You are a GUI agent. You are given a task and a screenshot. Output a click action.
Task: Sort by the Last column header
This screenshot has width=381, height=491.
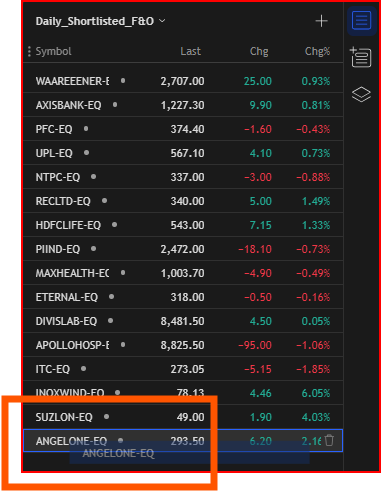coord(190,51)
